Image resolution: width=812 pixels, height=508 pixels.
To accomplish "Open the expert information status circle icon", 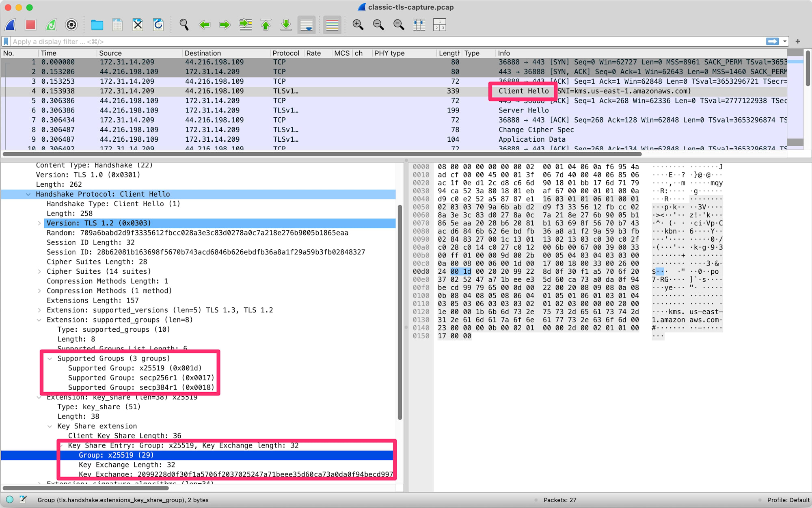I will pyautogui.click(x=10, y=500).
